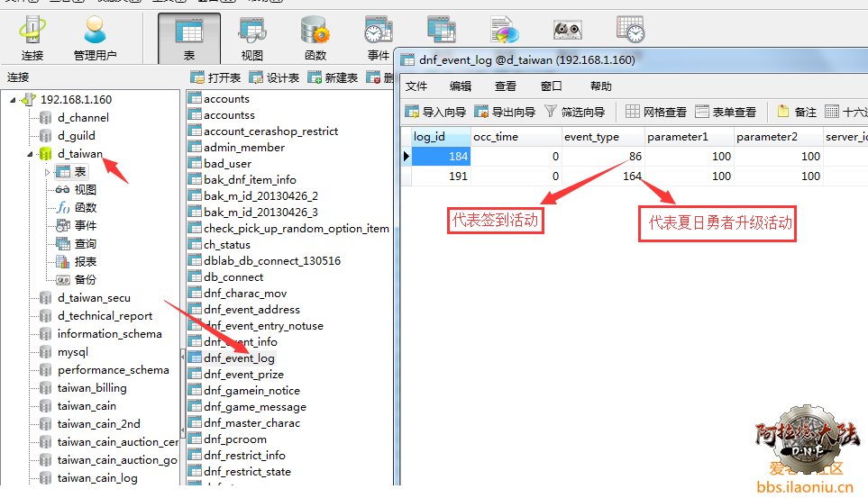Open the 管理用户 (Manage Users) tool
Screen dimensions: 868x498
(x=95, y=38)
